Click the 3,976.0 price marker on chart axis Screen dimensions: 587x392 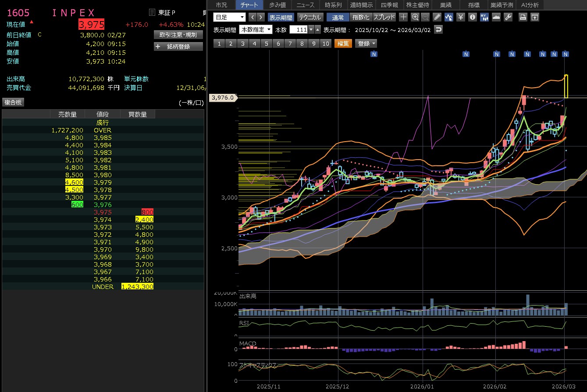tap(223, 98)
